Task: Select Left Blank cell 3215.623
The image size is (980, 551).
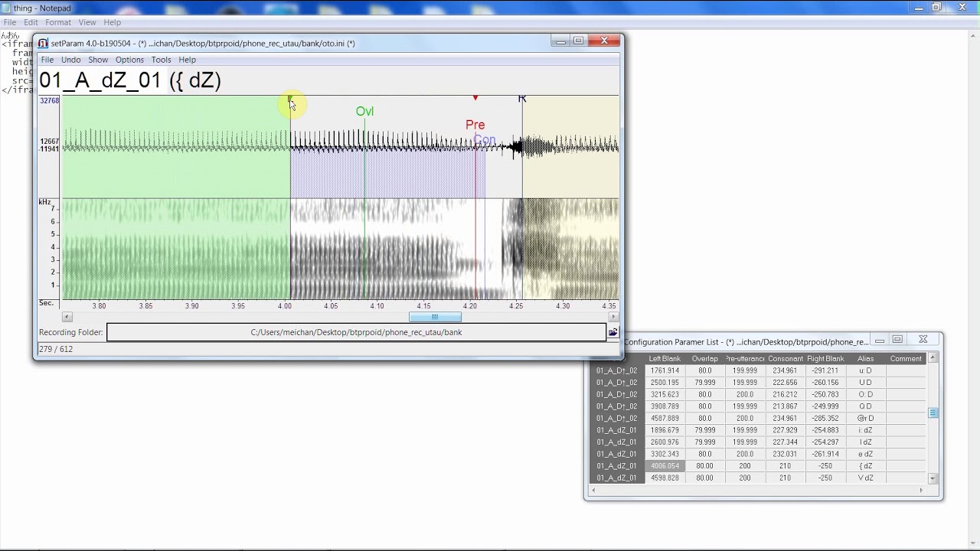Action: (665, 394)
